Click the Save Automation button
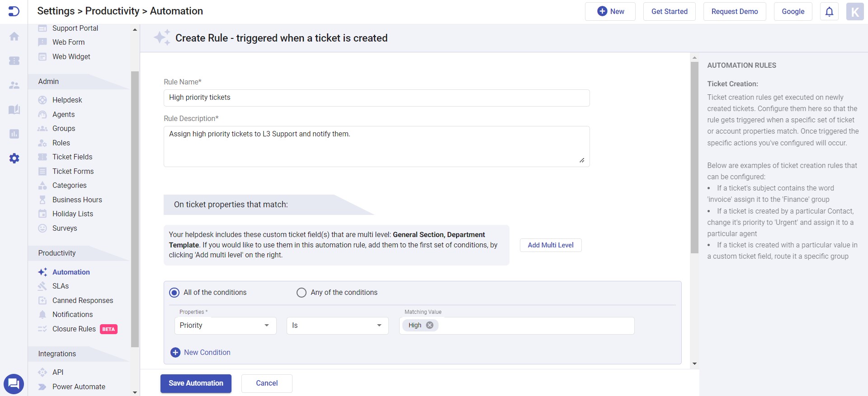This screenshot has height=396, width=868. tap(196, 383)
